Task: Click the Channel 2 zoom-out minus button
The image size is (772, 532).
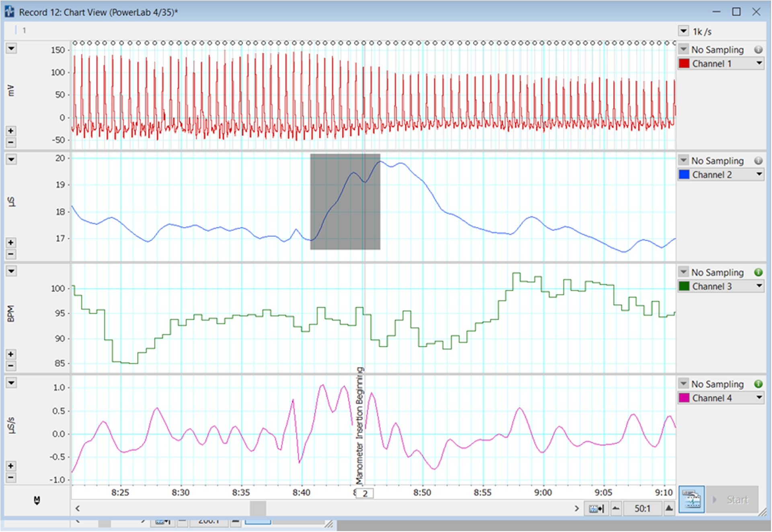Action: coord(11,254)
